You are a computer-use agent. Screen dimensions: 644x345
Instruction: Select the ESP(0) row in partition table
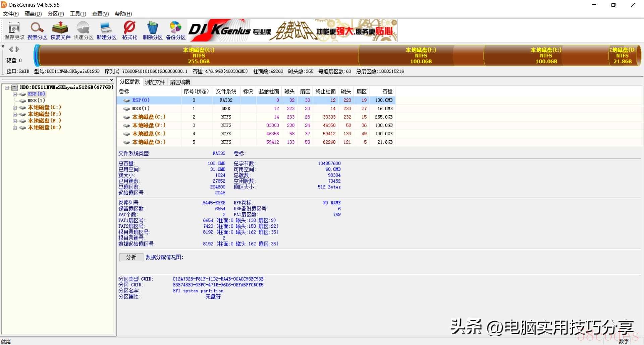coord(256,100)
